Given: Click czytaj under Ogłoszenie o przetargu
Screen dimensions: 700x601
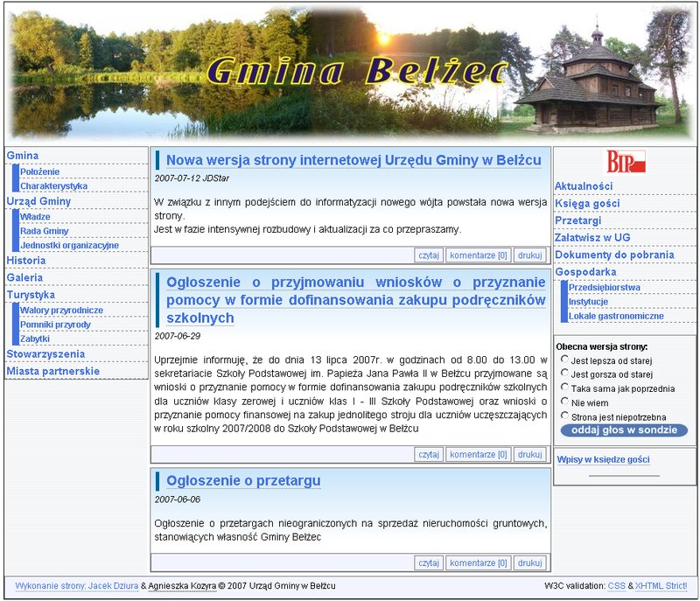Looking at the screenshot, I should click(x=429, y=563).
